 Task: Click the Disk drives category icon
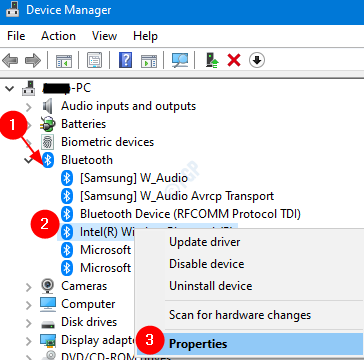(48, 323)
